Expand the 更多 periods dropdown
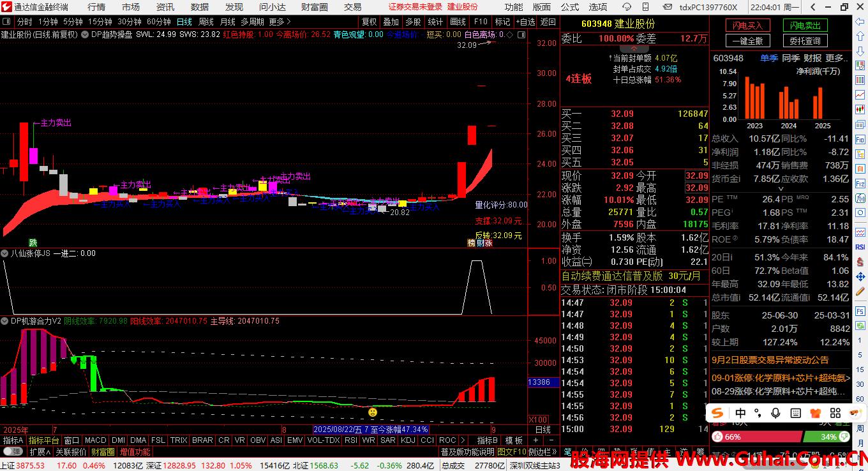868x471 pixels. 280,22
